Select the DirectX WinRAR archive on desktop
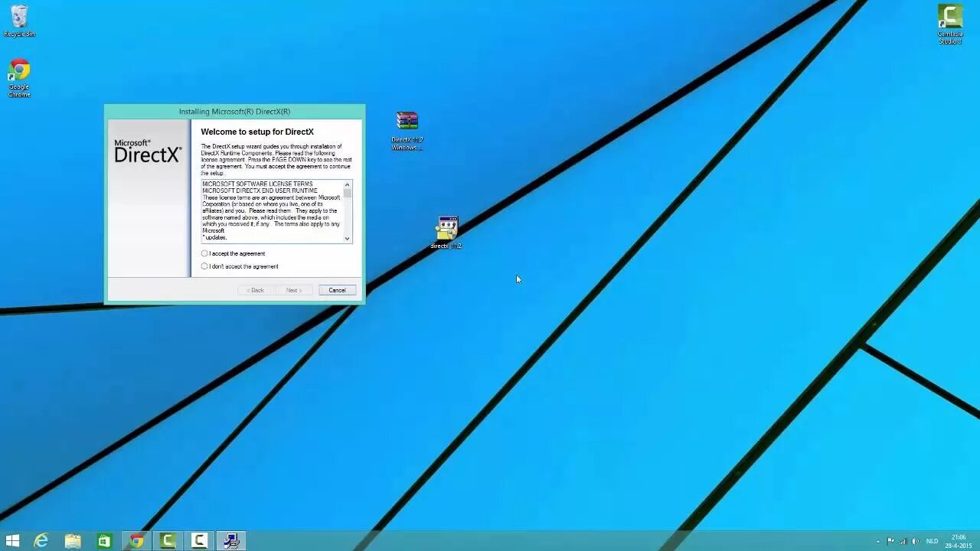Screen dimensions: 980x551 407,130
